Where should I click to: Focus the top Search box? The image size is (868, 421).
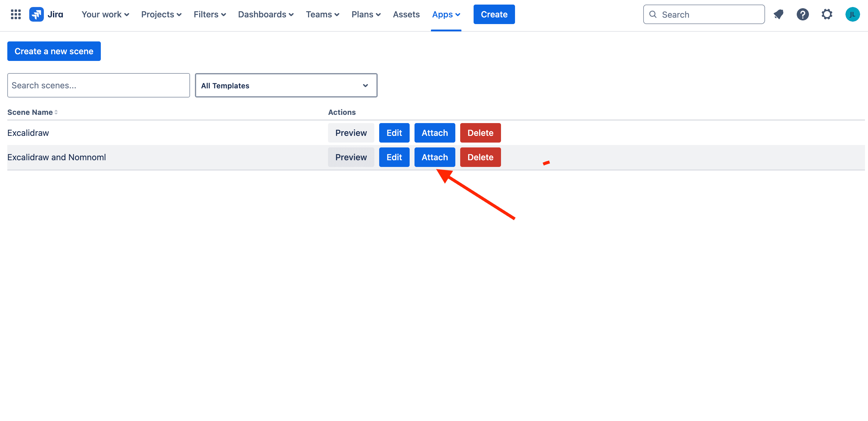click(704, 15)
